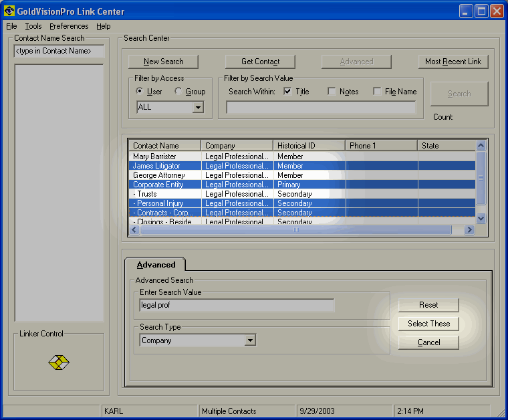Viewport: 508px width, 420px height.
Task: Click the Linker Control diamond icon
Action: pos(59,362)
